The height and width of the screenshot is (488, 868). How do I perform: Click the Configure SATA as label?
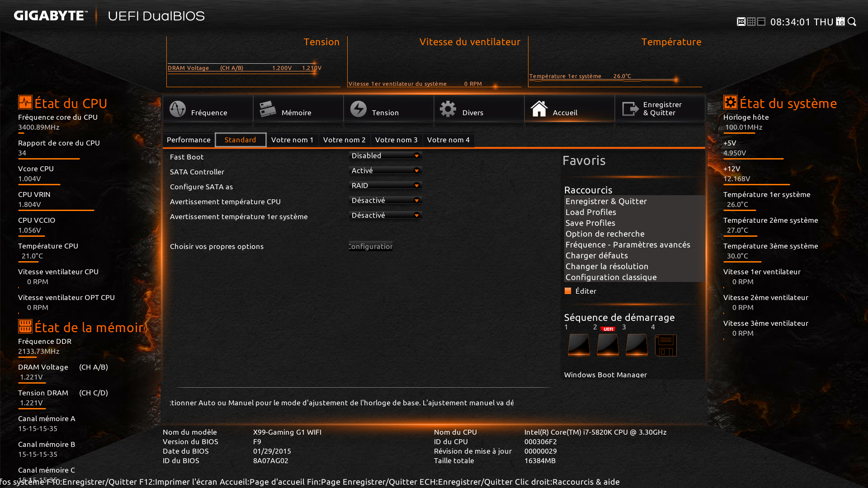201,187
